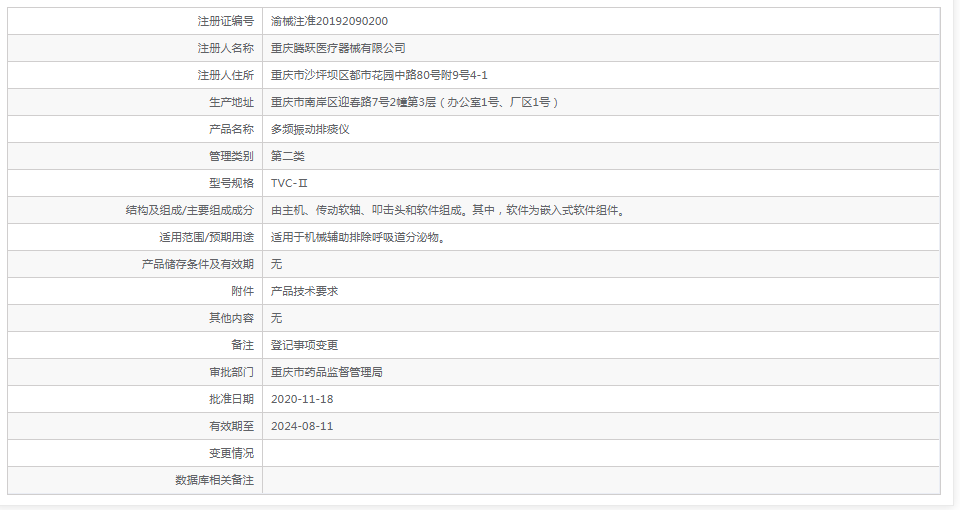Select attachment value 产品技术要求

point(304,291)
